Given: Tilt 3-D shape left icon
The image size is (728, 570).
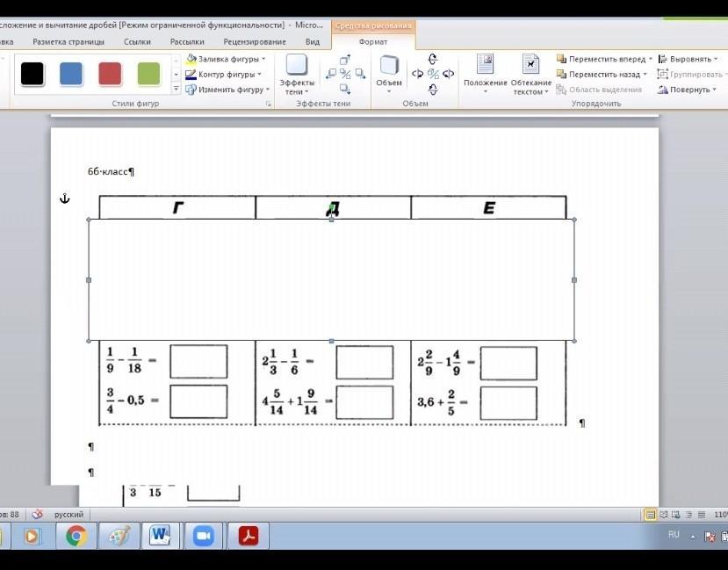Looking at the screenshot, I should click(x=417, y=74).
